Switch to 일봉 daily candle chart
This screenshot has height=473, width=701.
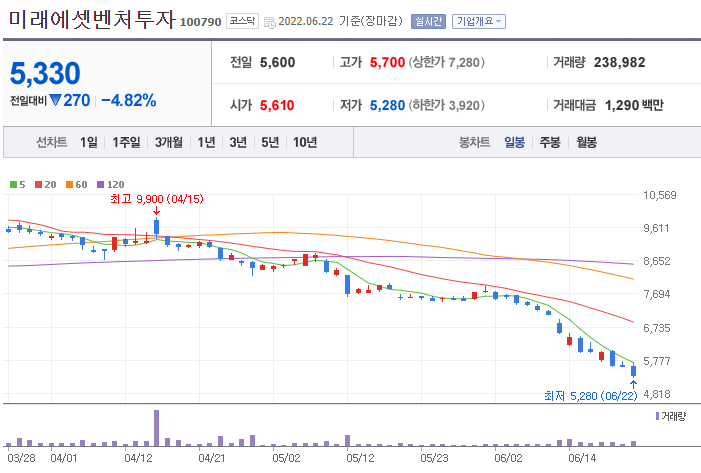click(x=514, y=142)
